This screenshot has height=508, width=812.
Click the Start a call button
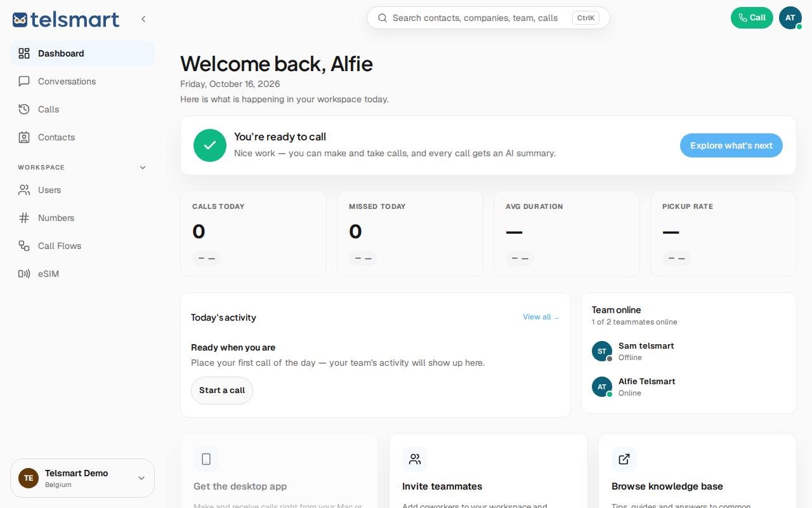tap(222, 391)
